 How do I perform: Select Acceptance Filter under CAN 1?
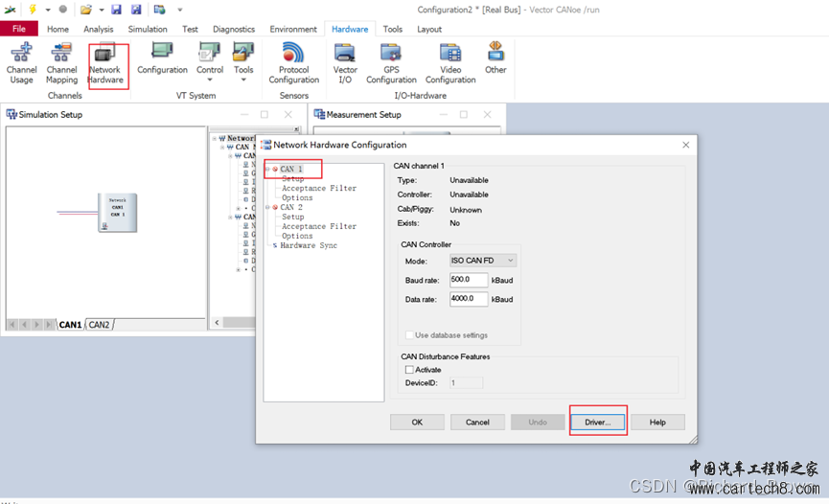[x=318, y=189]
